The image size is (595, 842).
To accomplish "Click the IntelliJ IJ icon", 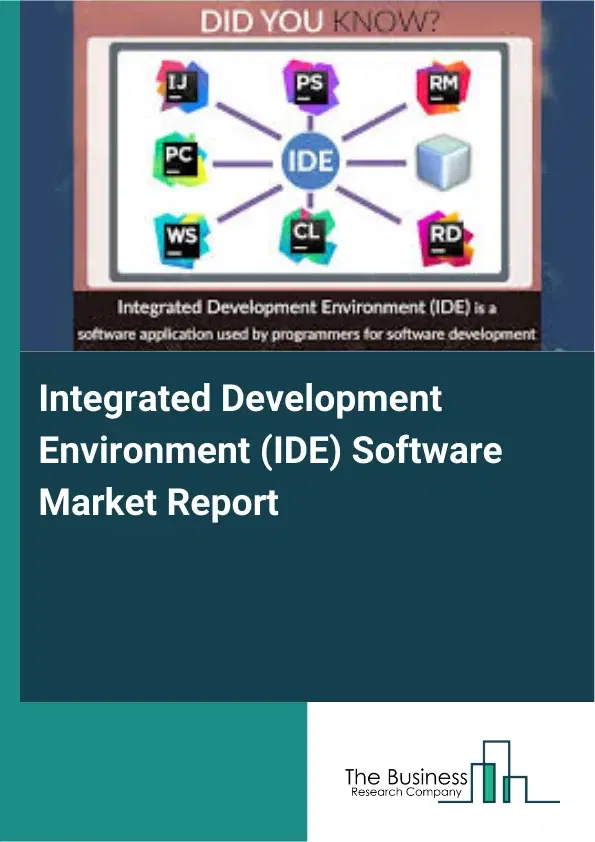I will (182, 86).
